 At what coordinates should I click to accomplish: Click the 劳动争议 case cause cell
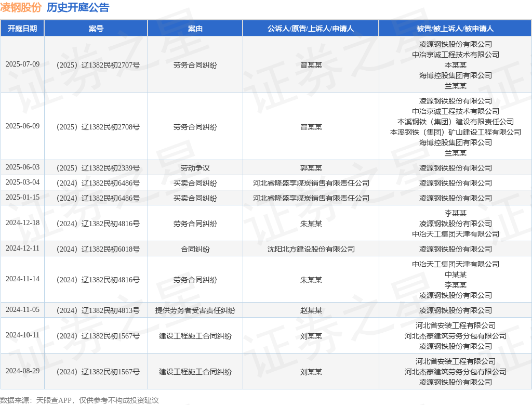[195, 168]
